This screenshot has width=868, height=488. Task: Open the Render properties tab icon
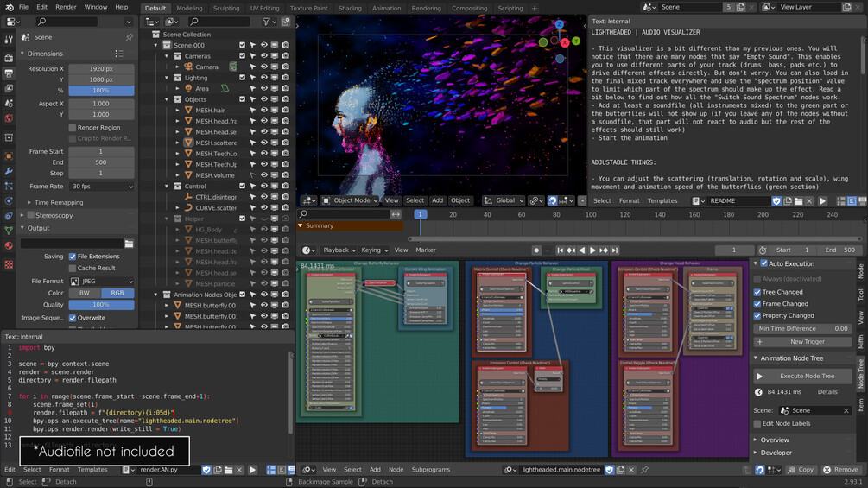click(9, 58)
